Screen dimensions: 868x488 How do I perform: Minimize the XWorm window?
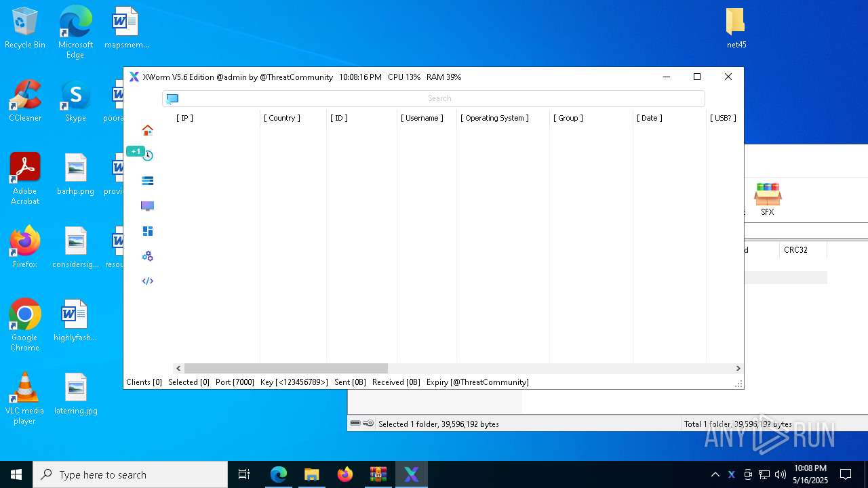pos(666,77)
